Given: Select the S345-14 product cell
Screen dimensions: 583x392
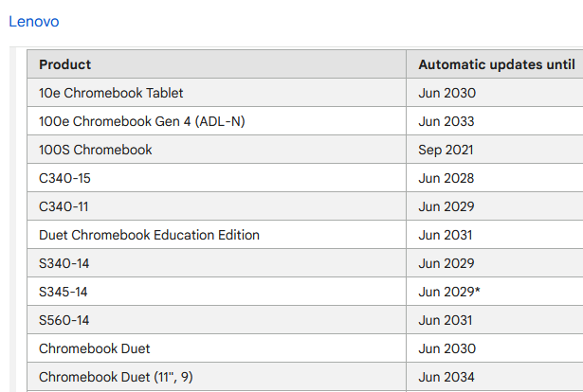Looking at the screenshot, I should [64, 292].
